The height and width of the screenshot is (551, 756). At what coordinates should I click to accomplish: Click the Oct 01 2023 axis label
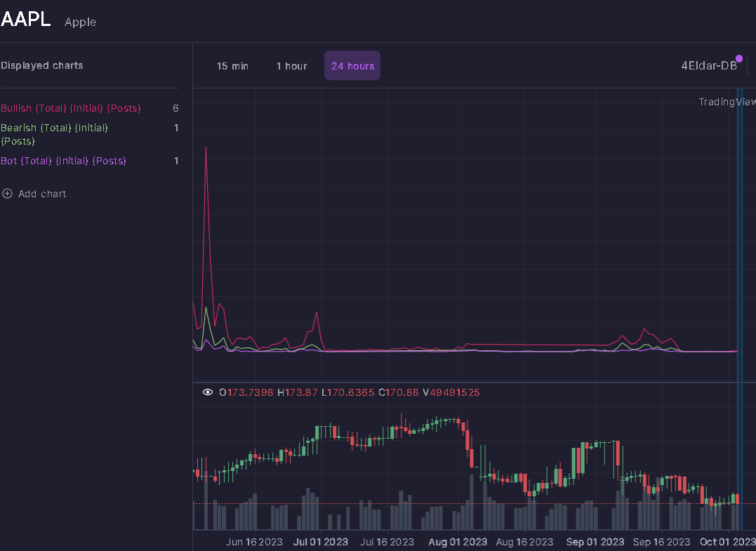727,542
